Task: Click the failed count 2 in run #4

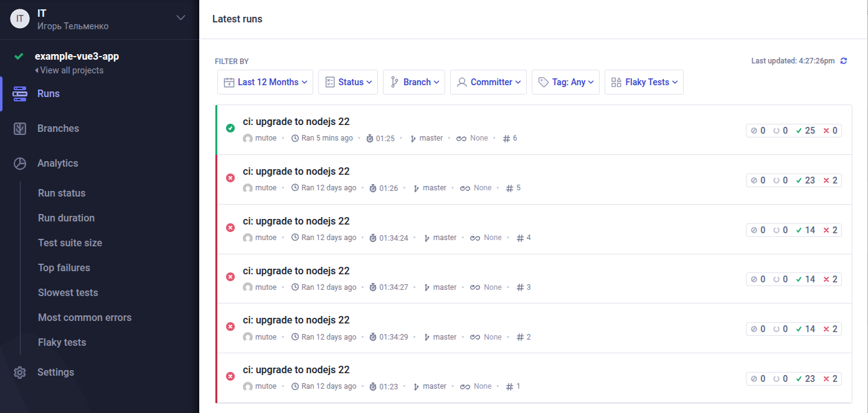Action: pyautogui.click(x=831, y=230)
